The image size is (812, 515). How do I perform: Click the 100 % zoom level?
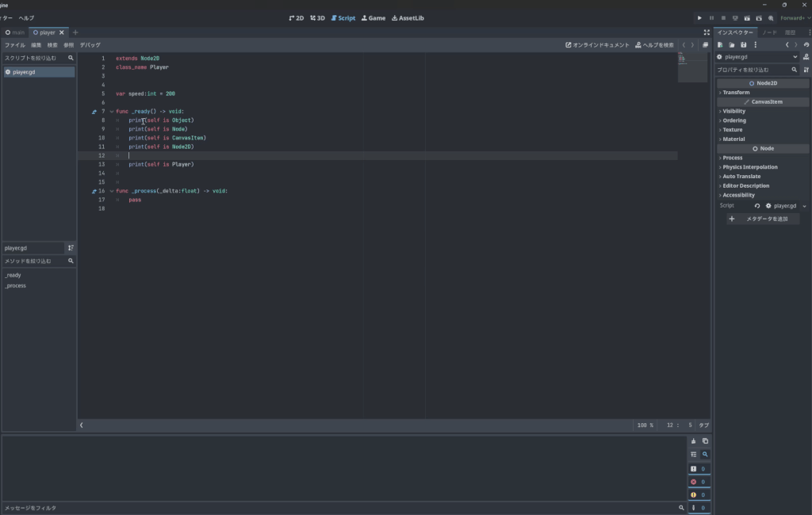pyautogui.click(x=645, y=425)
